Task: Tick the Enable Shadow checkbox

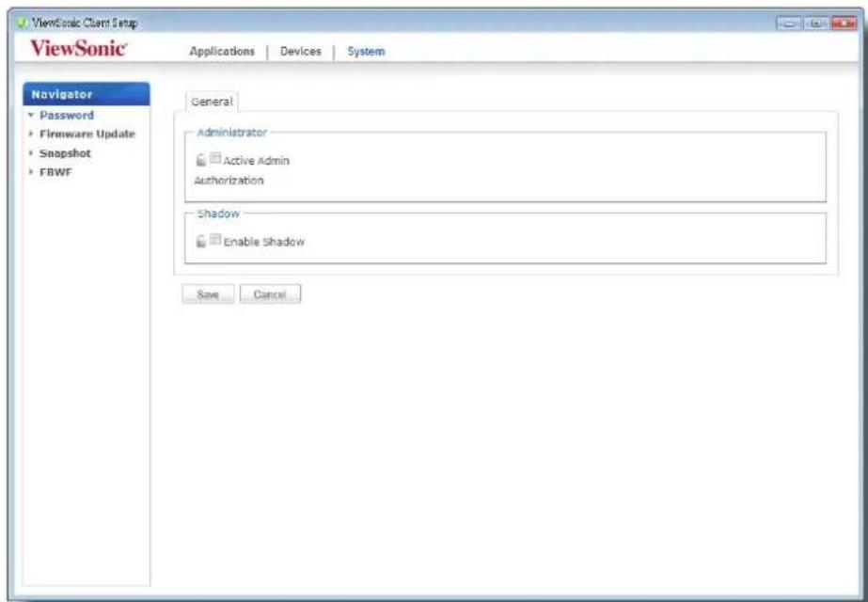Action: coord(215,239)
